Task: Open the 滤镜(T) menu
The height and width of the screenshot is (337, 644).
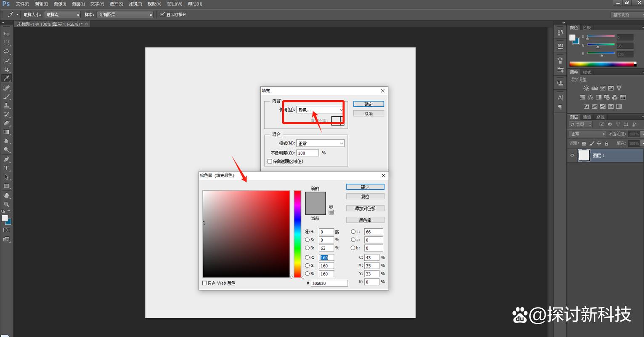Action: tap(135, 4)
